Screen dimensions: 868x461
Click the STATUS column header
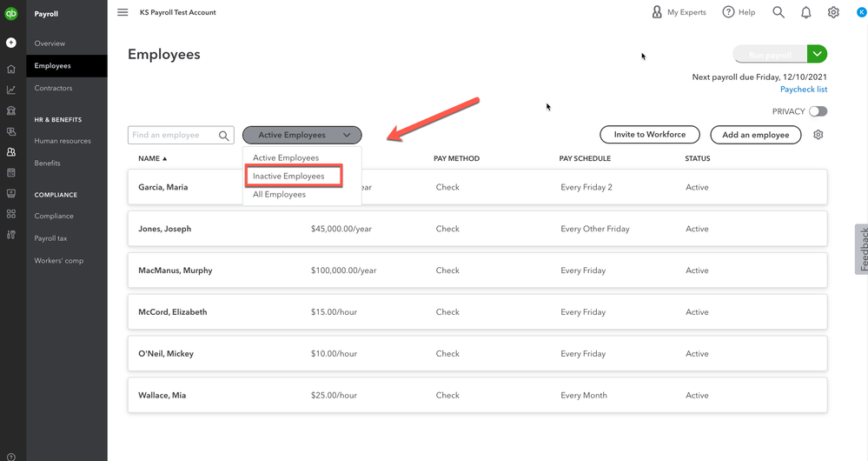pos(698,158)
